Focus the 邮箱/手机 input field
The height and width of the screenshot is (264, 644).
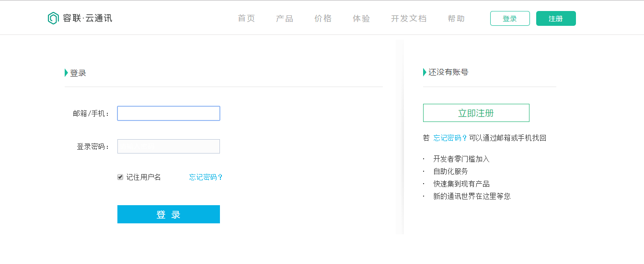169,113
